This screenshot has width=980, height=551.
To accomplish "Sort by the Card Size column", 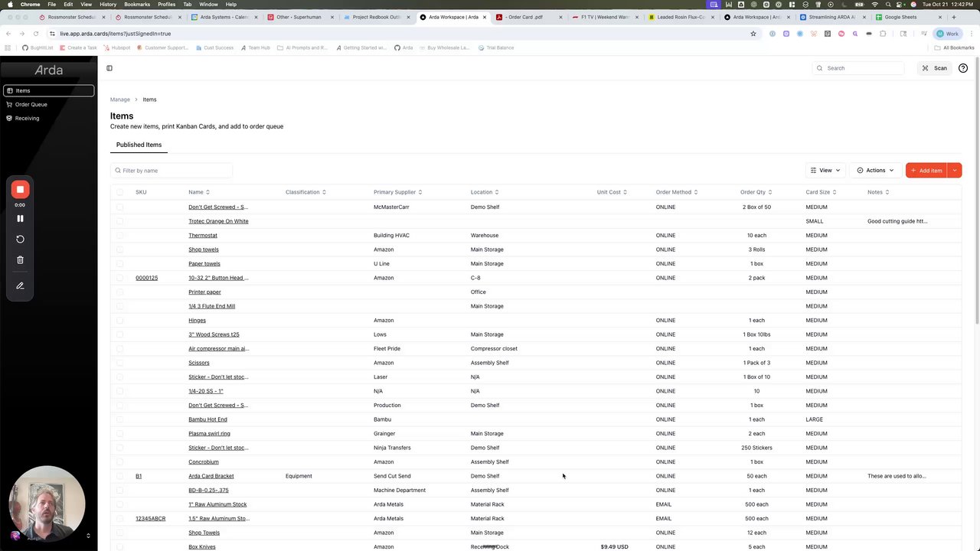I will (821, 192).
